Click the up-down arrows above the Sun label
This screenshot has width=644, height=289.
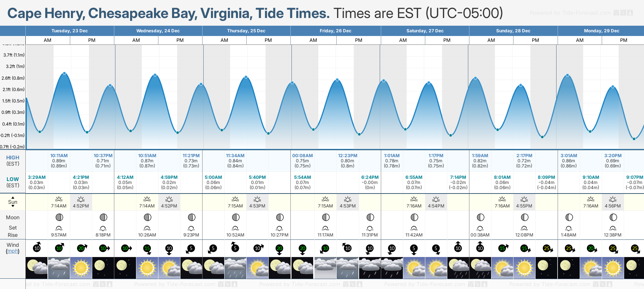click(x=13, y=197)
